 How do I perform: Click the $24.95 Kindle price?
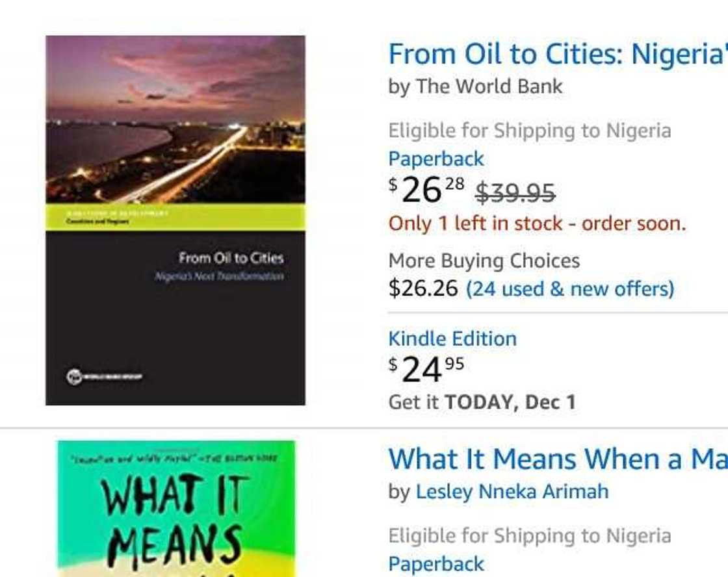[422, 368]
